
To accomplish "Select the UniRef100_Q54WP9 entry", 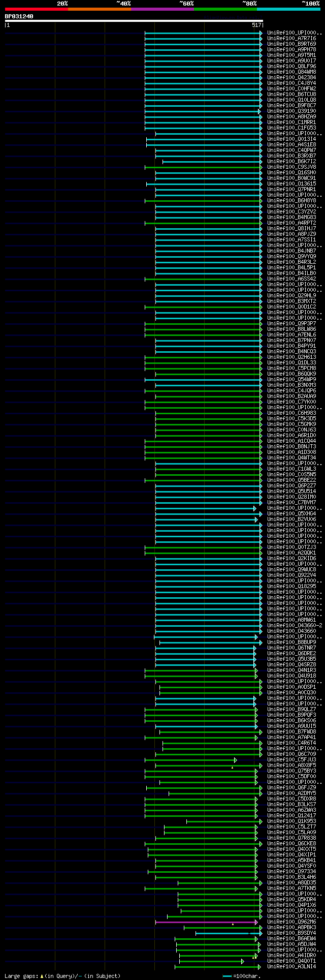I will pyautogui.click(x=291, y=380).
